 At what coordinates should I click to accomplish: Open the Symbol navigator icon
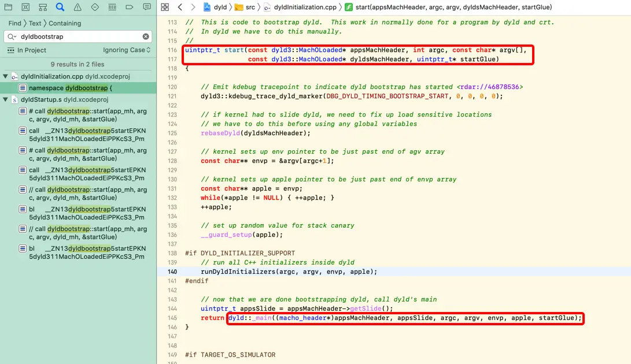coord(43,7)
